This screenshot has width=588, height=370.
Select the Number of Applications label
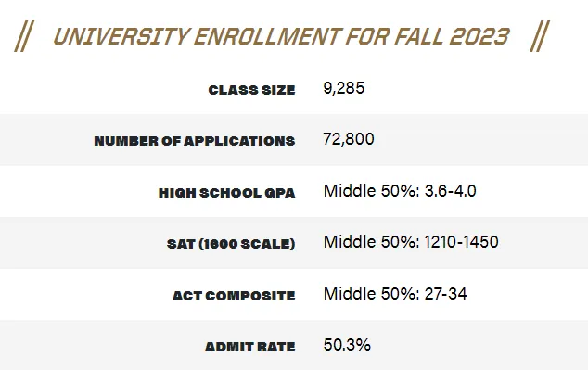[x=195, y=141]
